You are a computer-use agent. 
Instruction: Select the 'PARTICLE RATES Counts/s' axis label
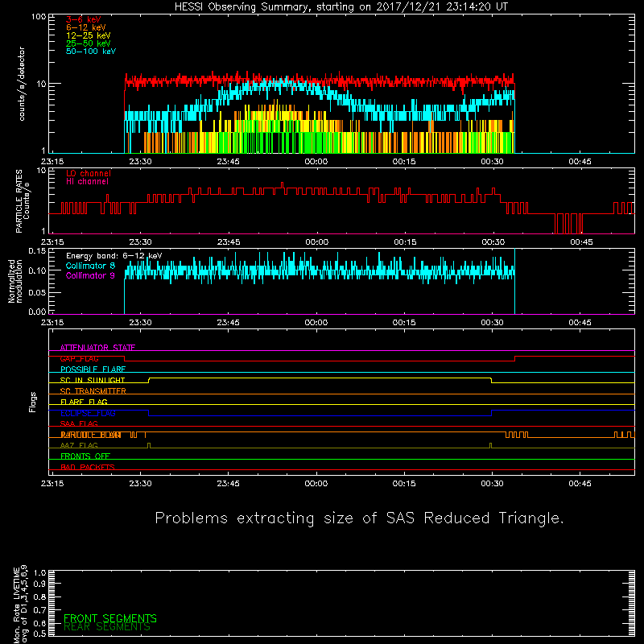coord(23,201)
